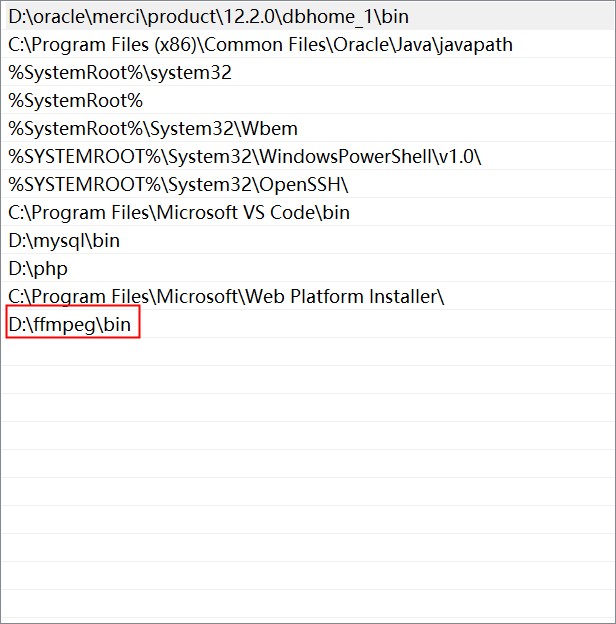Select the WindowsPowerShell\v1.0\ path entry

[308, 156]
